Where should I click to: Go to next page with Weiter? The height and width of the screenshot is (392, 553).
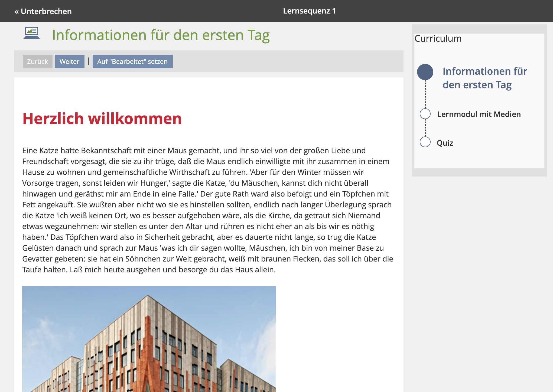click(69, 61)
